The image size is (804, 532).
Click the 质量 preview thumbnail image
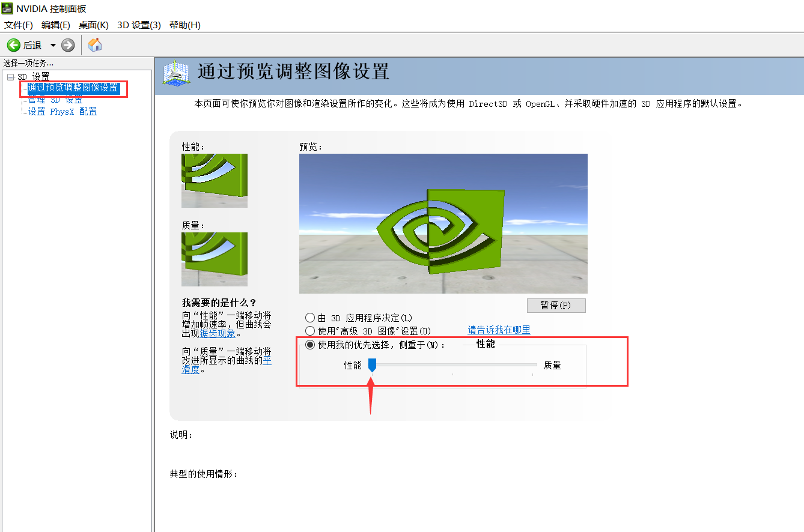pos(214,259)
